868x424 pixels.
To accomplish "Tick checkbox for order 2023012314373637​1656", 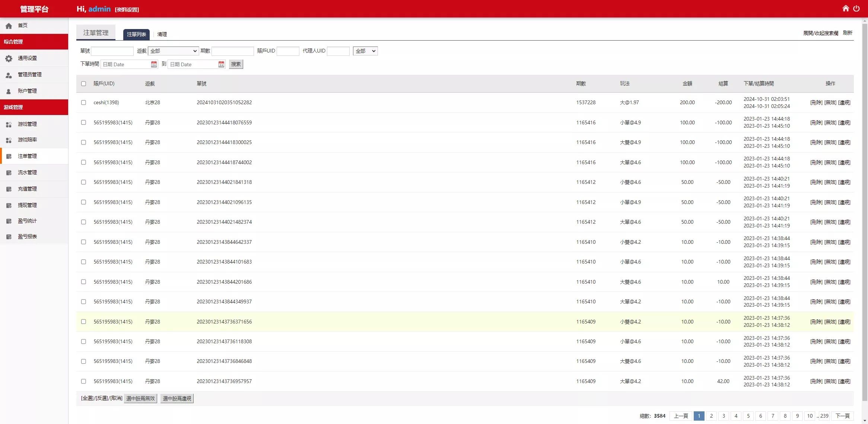I will [83, 322].
